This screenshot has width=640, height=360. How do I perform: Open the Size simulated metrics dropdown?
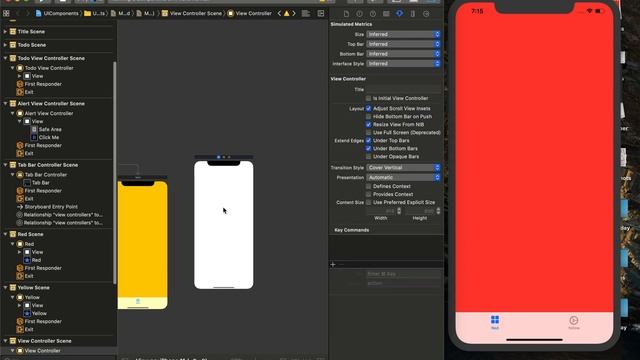click(x=403, y=34)
